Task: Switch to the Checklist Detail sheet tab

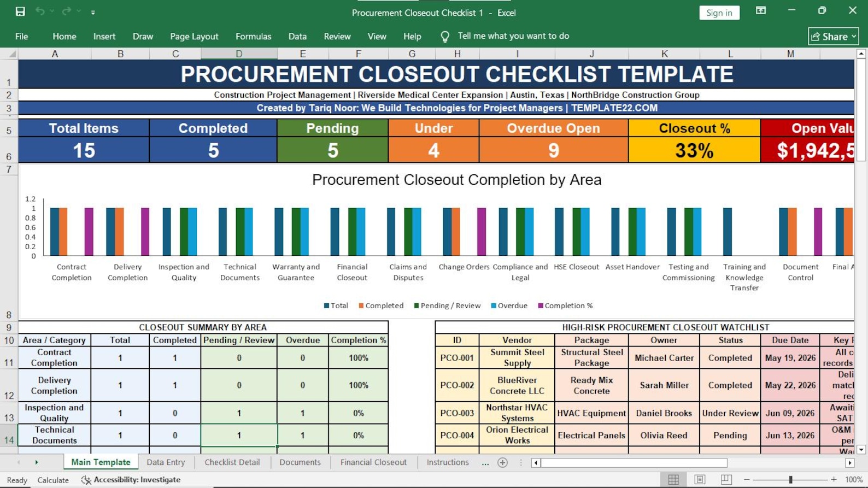Action: pyautogui.click(x=232, y=462)
